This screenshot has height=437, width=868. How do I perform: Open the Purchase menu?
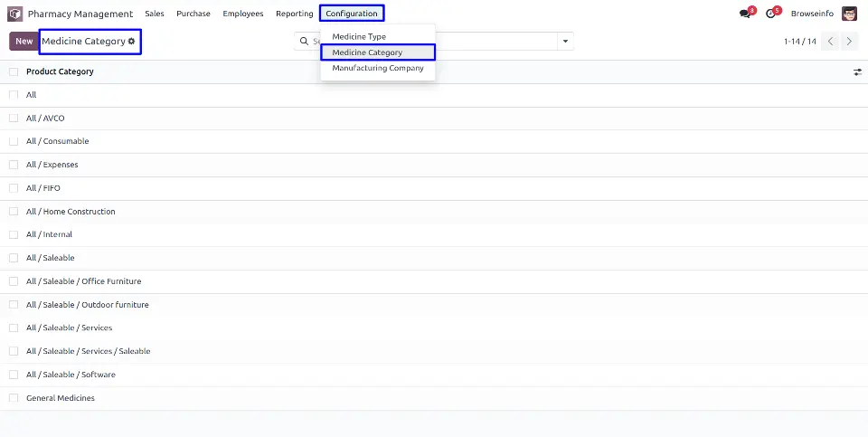(x=193, y=14)
